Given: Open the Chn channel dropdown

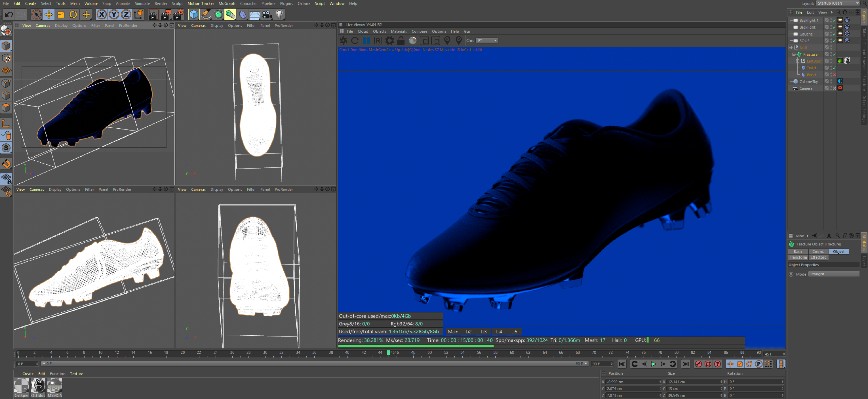Looking at the screenshot, I should click(x=487, y=40).
